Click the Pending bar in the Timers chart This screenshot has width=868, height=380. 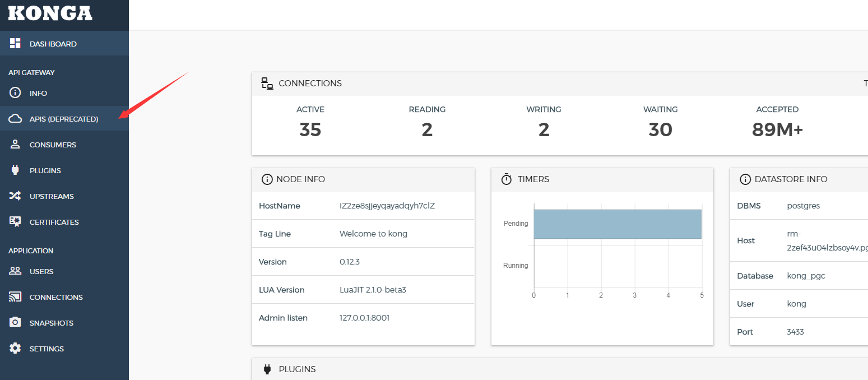[x=616, y=223]
